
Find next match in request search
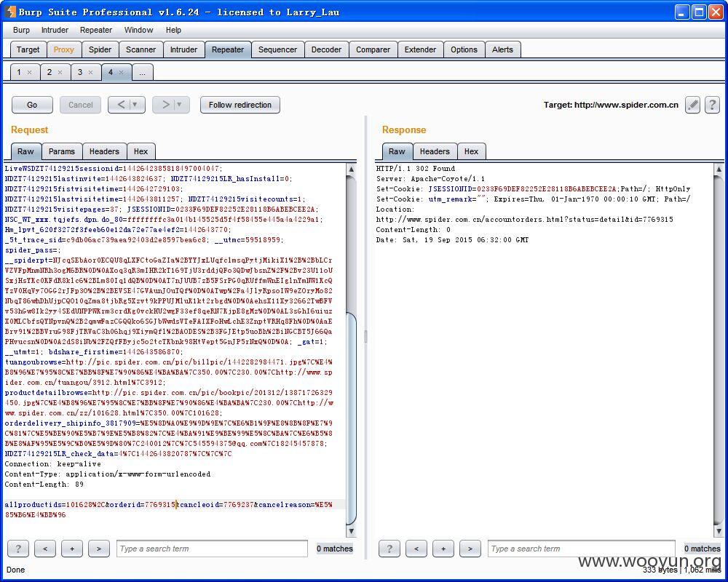[99, 549]
